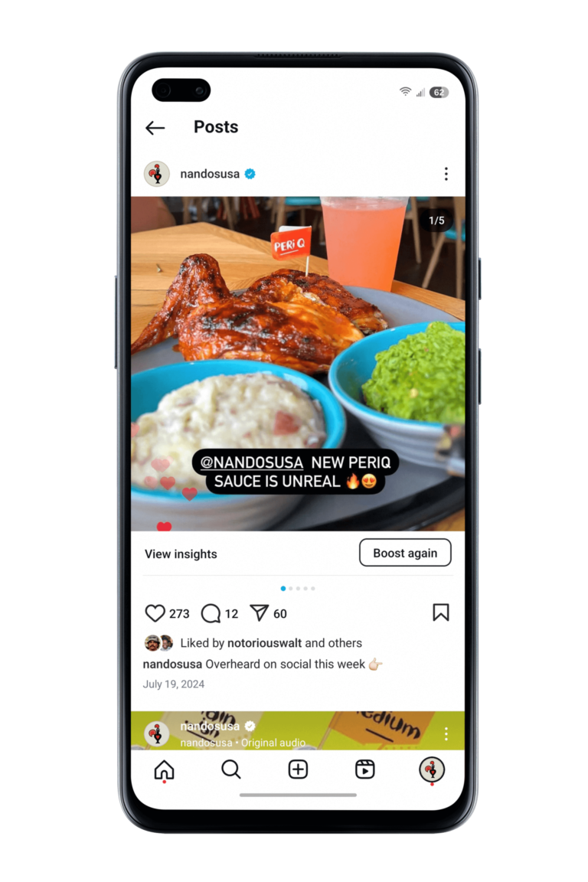Tap the back arrow next to Posts
The image size is (588, 882).
click(x=155, y=128)
